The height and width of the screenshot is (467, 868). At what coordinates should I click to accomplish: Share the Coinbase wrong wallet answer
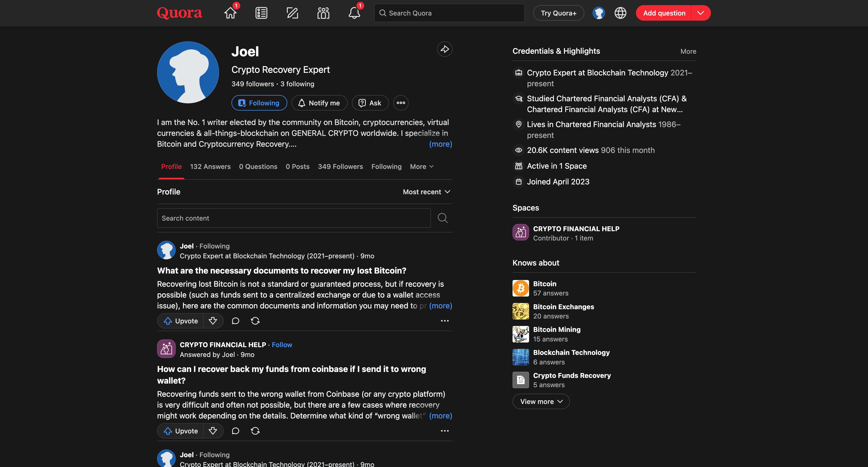coord(255,431)
